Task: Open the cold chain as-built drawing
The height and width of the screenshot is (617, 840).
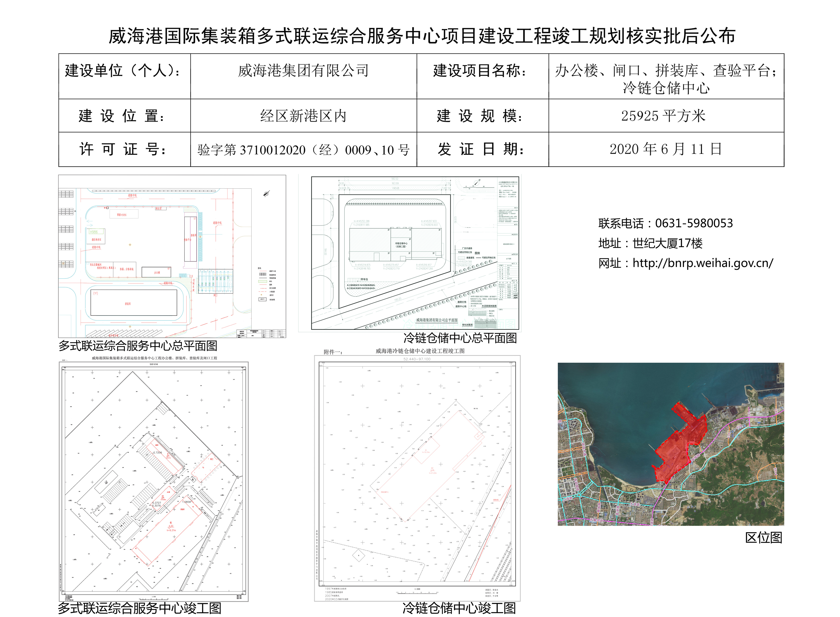Action: 417,478
